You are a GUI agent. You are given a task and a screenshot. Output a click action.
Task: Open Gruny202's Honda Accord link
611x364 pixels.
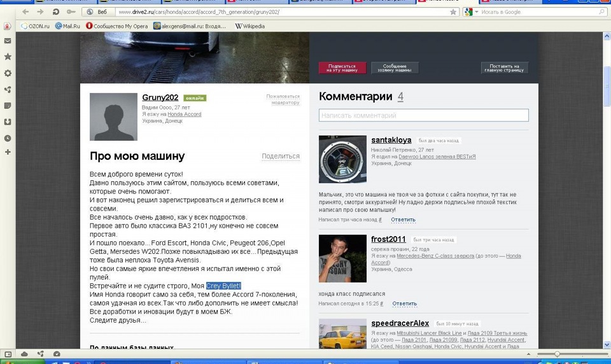(185, 114)
